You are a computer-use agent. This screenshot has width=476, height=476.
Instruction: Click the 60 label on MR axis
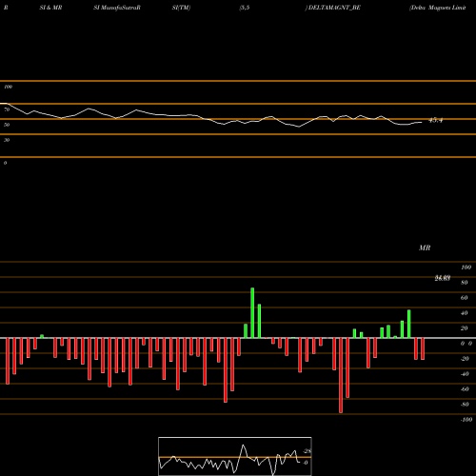465,298
